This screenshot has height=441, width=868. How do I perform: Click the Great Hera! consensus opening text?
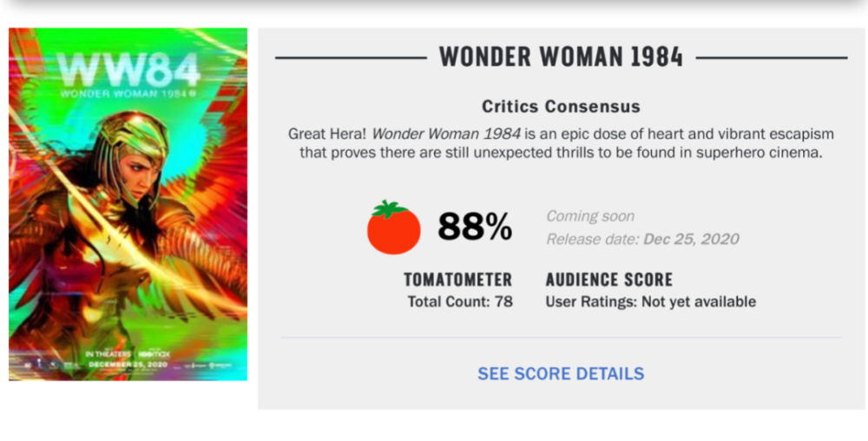pyautogui.click(x=327, y=134)
